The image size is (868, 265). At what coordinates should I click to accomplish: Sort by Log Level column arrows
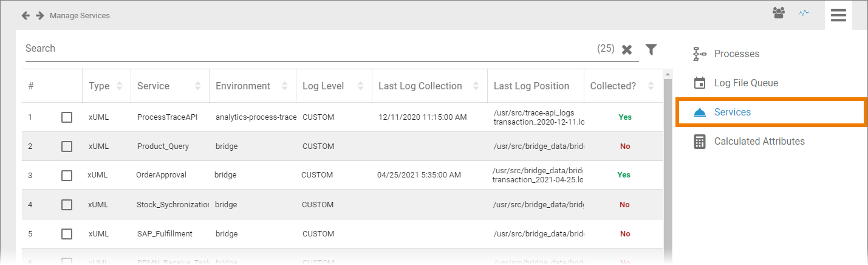pyautogui.click(x=361, y=86)
